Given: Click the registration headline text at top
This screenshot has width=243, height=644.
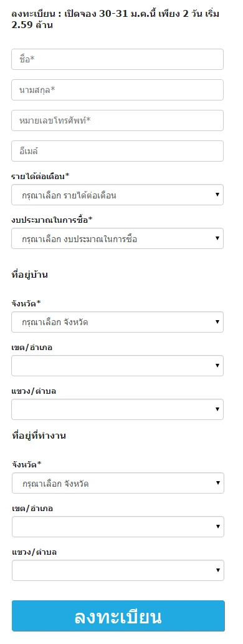Looking at the screenshot, I should (115, 19).
